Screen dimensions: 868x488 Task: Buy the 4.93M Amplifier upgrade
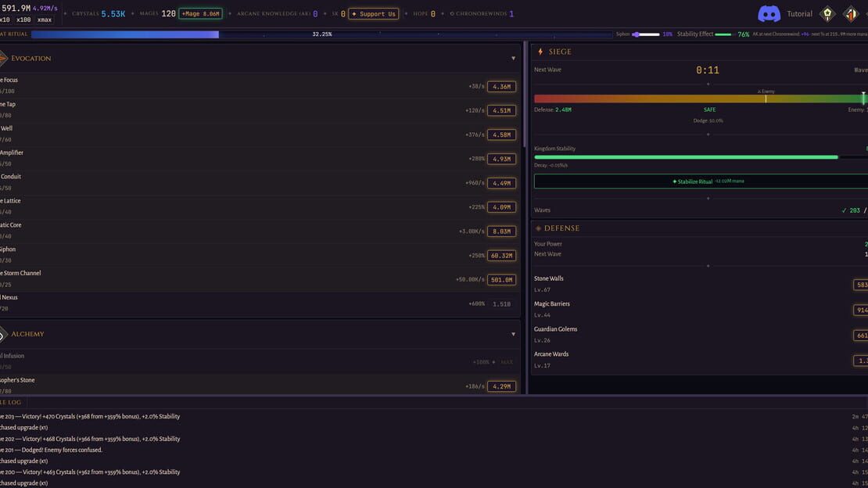click(501, 159)
